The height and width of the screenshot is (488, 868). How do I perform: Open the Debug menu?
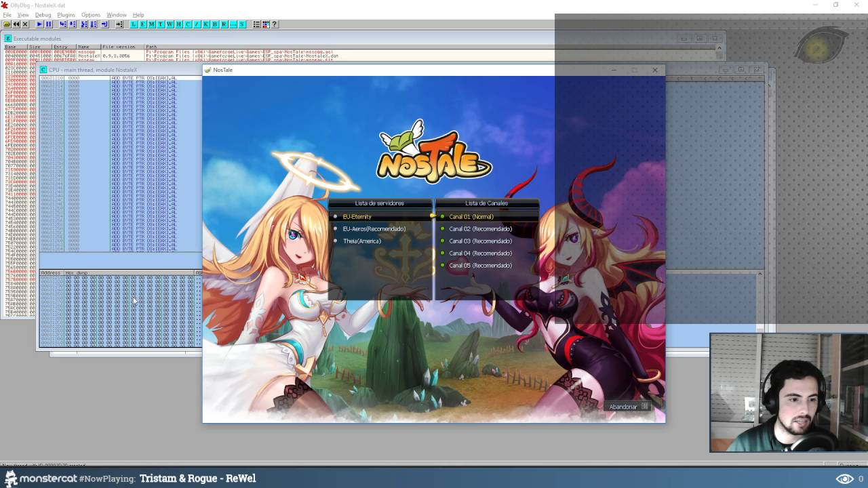click(x=43, y=15)
